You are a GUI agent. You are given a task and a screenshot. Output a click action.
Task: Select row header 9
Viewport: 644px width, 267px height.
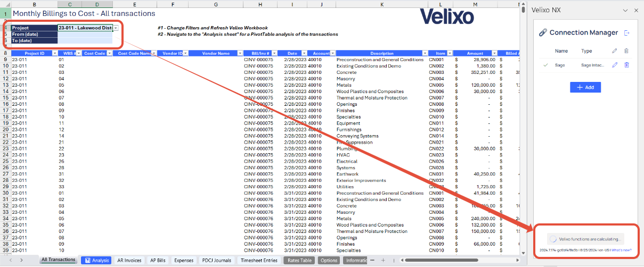pyautogui.click(x=5, y=60)
